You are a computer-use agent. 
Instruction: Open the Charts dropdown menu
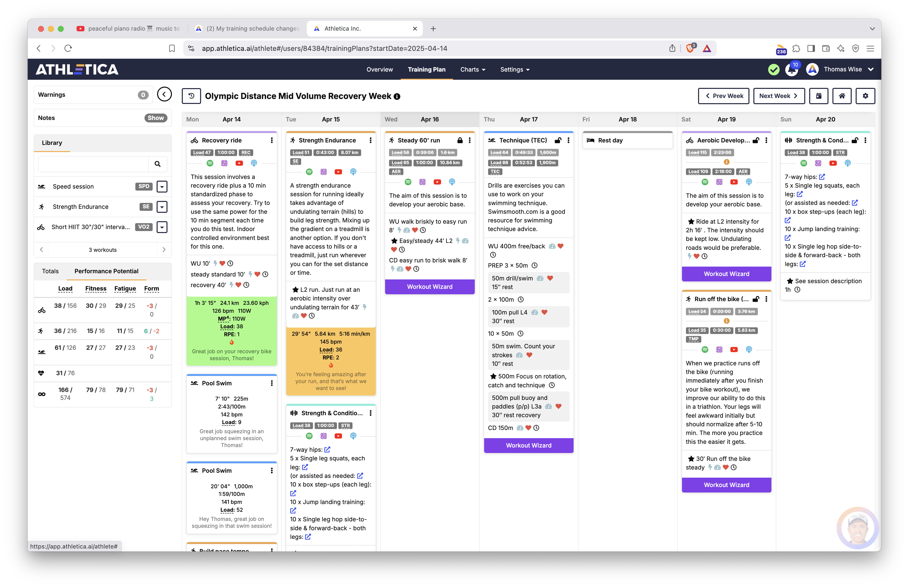473,69
